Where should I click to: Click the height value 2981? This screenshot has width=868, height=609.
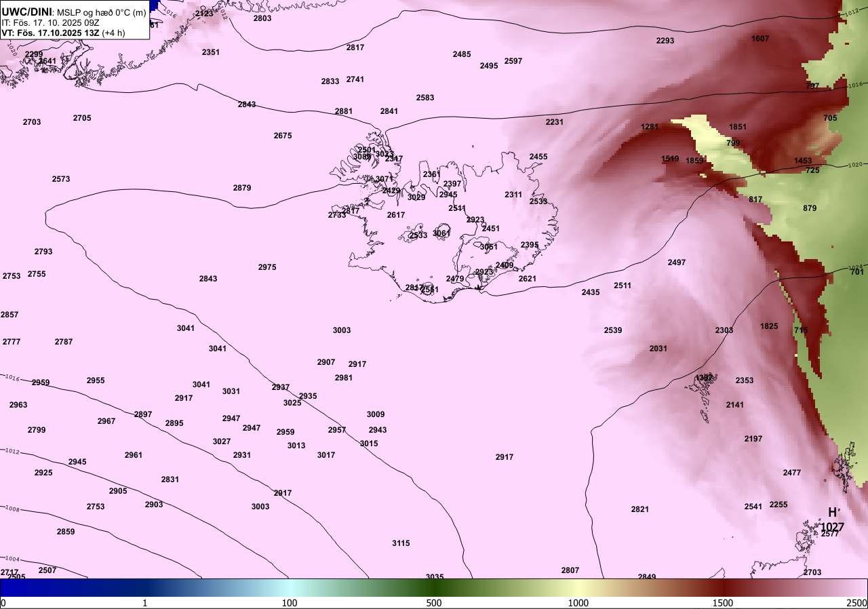[344, 378]
